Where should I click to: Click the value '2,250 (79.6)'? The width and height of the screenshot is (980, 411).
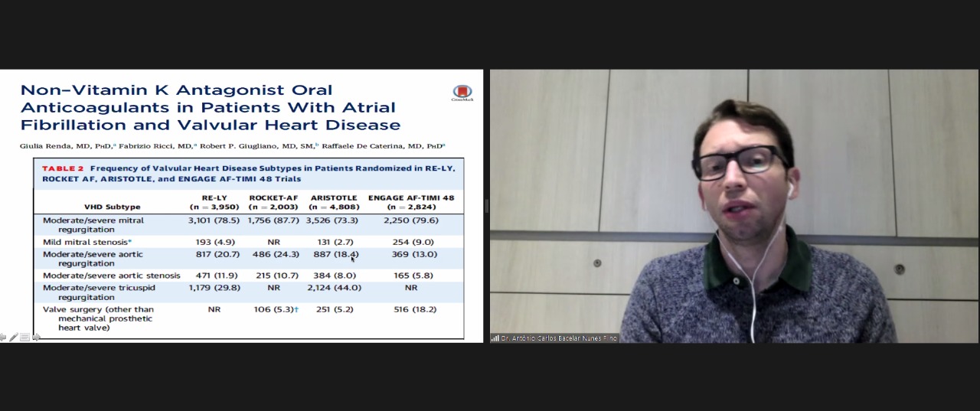coord(411,220)
